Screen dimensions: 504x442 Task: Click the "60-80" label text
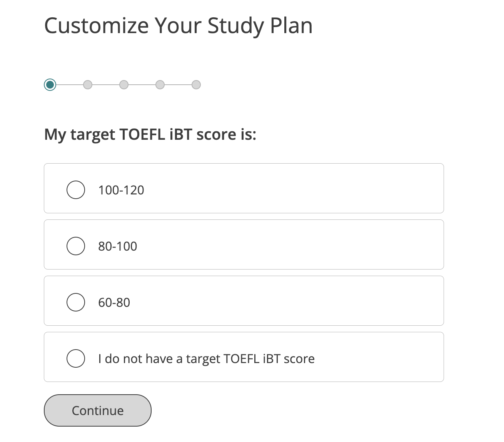pyautogui.click(x=114, y=303)
